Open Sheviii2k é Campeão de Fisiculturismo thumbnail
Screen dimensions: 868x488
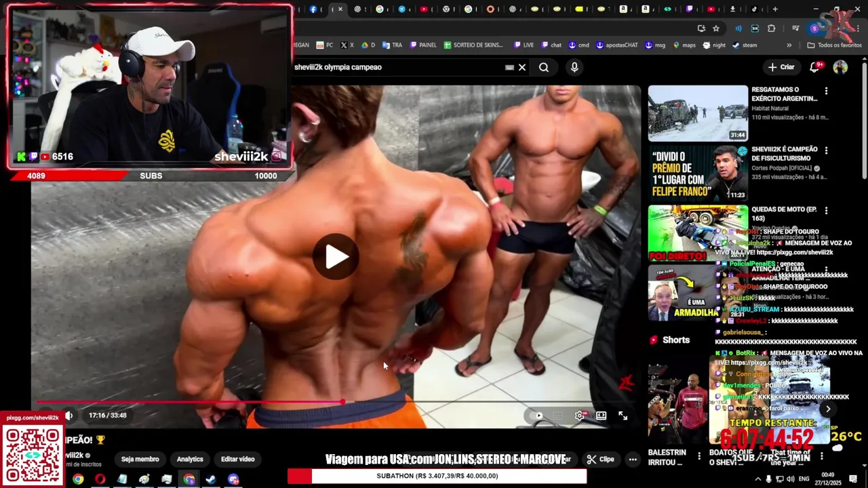(x=698, y=173)
